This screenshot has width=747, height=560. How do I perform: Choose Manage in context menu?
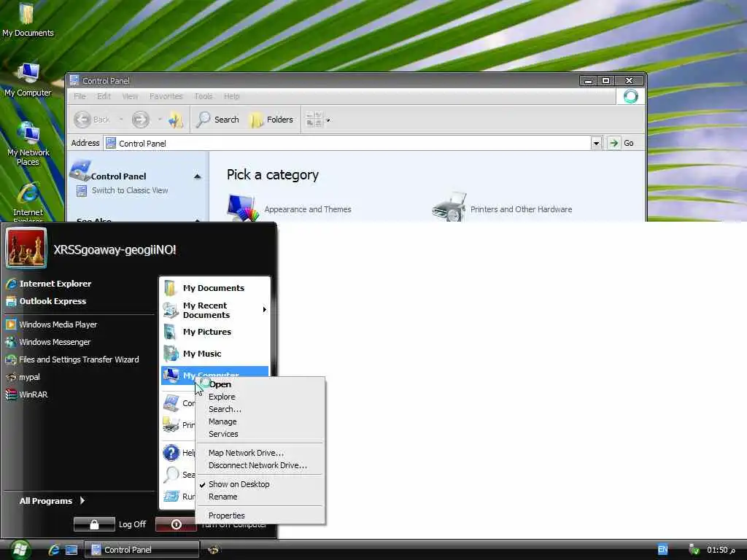[x=222, y=421]
